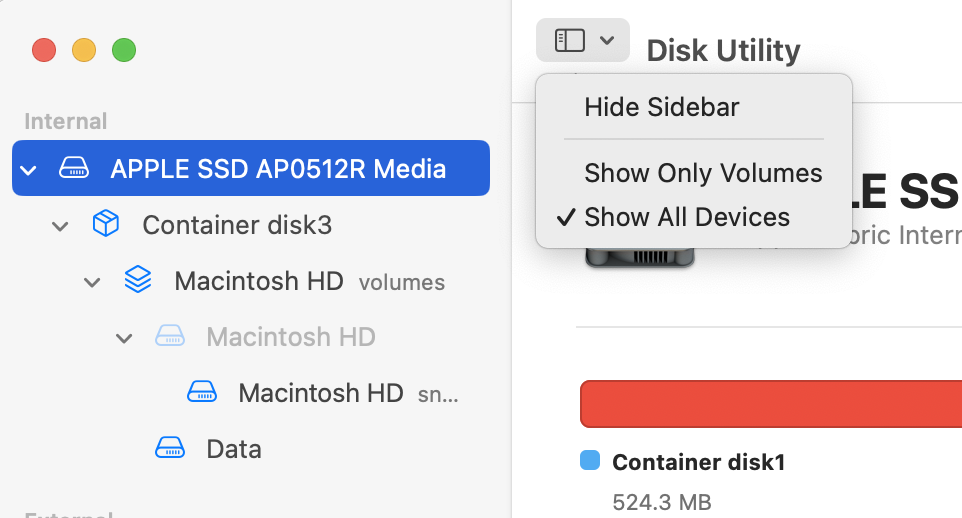
Task: Click the Macintosh HD snapshot drive icon
Action: 202,393
